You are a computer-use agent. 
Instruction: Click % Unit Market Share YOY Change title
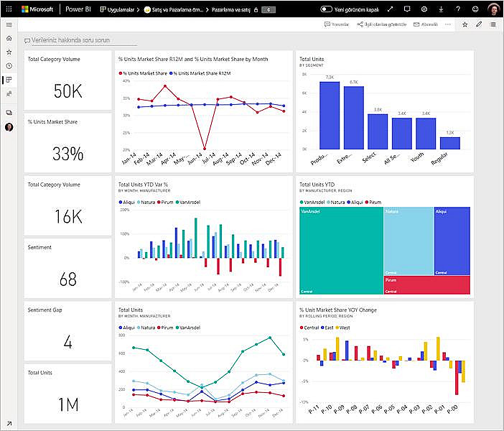(338, 310)
